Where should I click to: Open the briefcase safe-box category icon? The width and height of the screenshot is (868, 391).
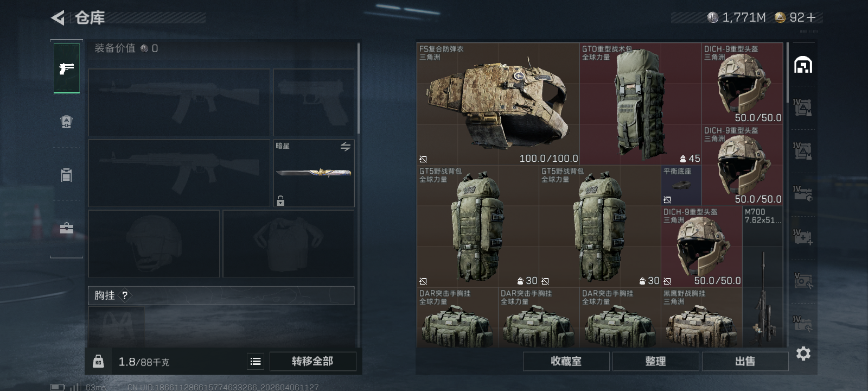(67, 228)
